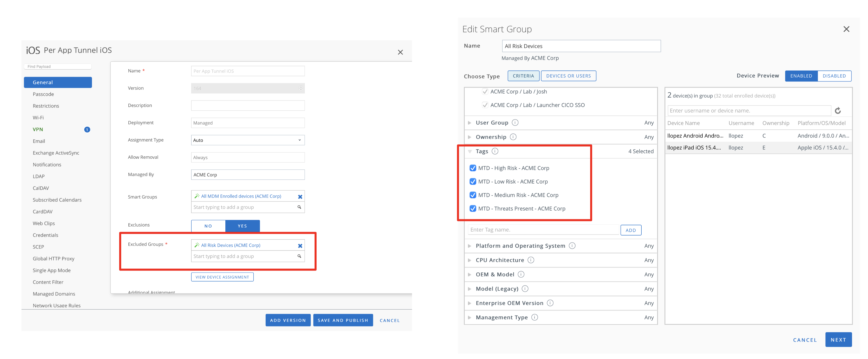Open the info tooltip icon beside Tags

tap(495, 151)
